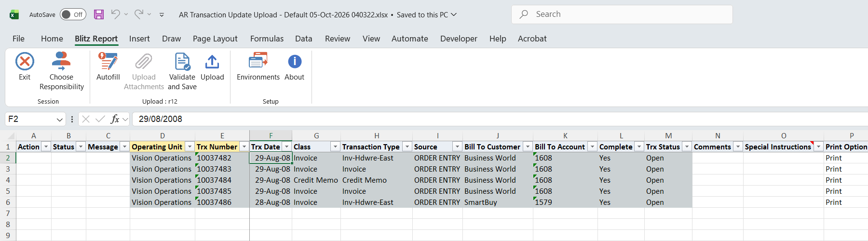
Task: Expand the Undo history dropdown
Action: point(126,14)
